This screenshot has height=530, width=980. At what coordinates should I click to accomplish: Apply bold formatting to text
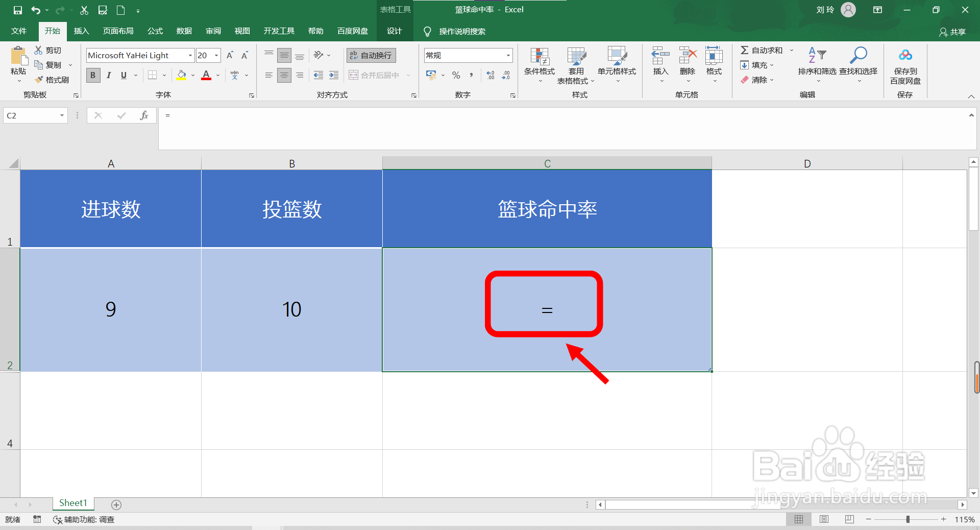coord(92,75)
